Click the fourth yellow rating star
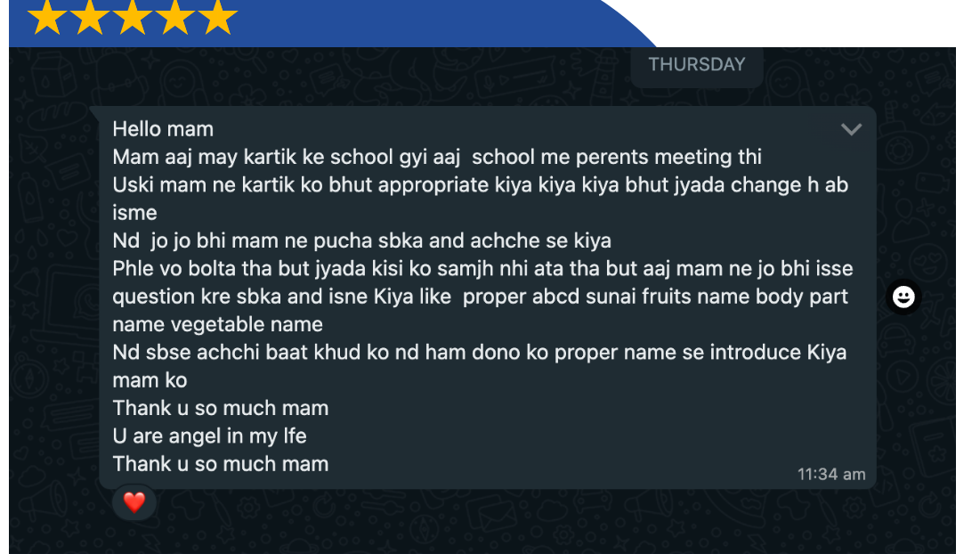The height and width of the screenshot is (554, 980). pyautogui.click(x=175, y=16)
